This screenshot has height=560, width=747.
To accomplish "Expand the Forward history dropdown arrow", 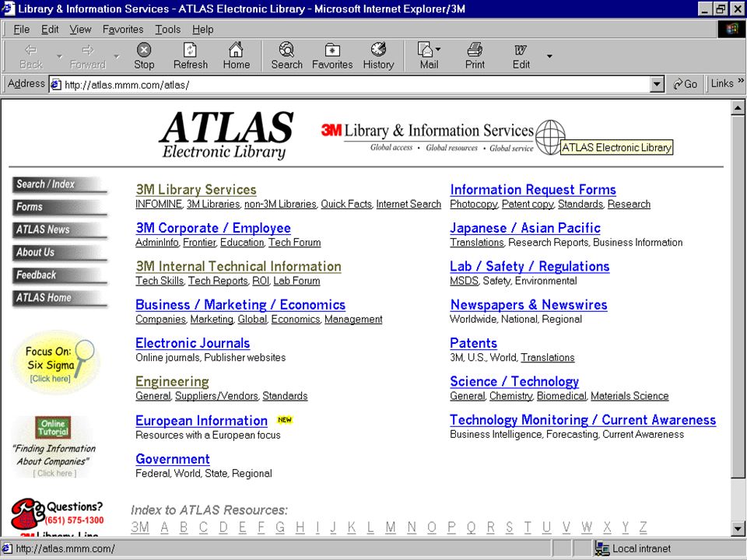I will coord(117,56).
